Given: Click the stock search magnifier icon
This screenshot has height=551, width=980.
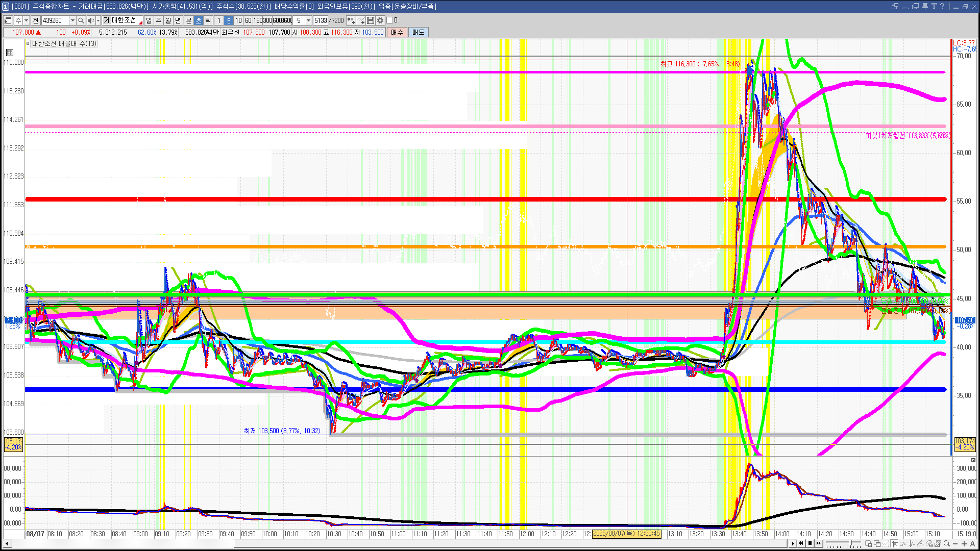Looking at the screenshot, I should click(x=81, y=20).
